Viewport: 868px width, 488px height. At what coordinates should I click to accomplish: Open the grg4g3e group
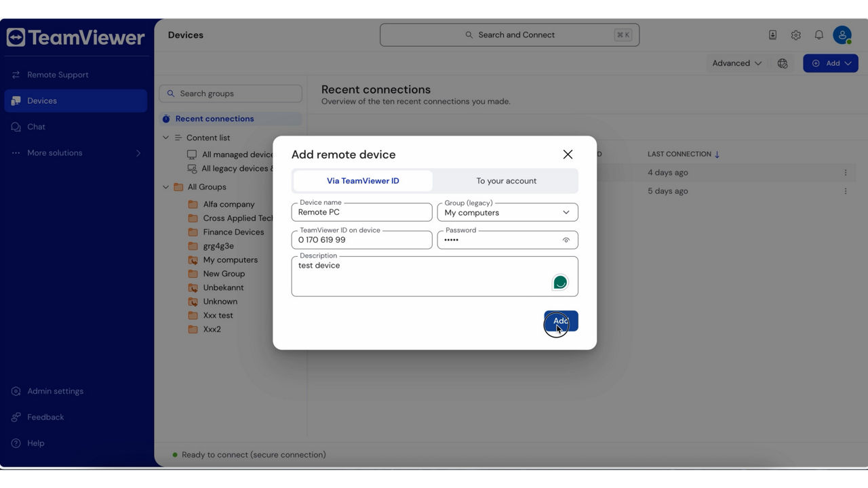218,246
